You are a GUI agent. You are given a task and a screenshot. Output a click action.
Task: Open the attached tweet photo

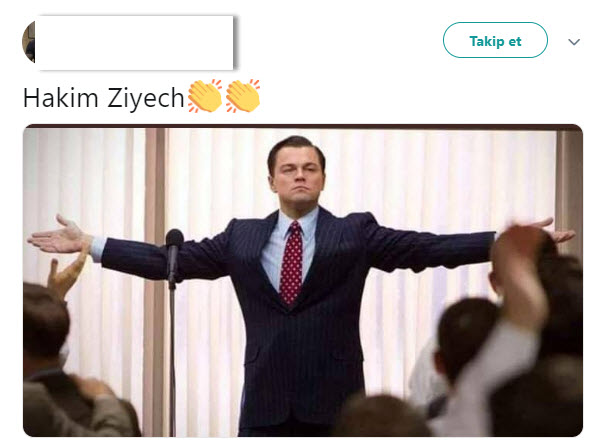coord(303,280)
